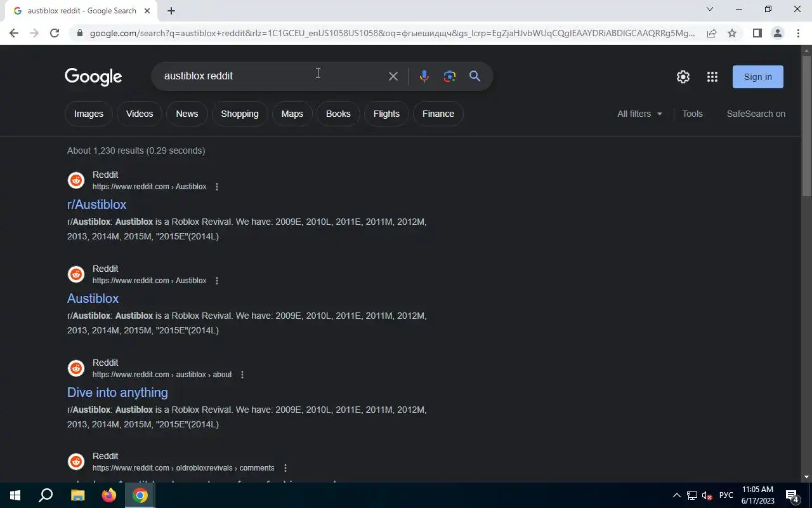Open taskbar clock and date
This screenshot has width=812, height=508.
pyautogui.click(x=758, y=495)
